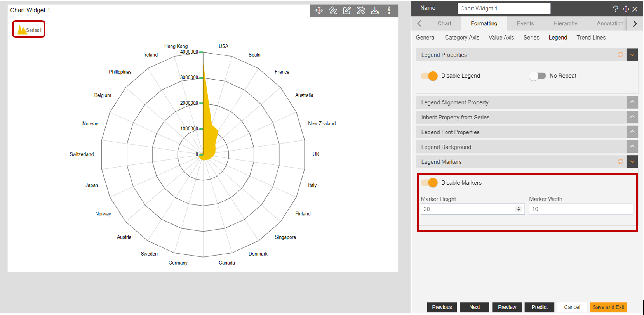Expand the Legend Alignment Property section
Viewport: 644px width, 315px height.
point(632,102)
